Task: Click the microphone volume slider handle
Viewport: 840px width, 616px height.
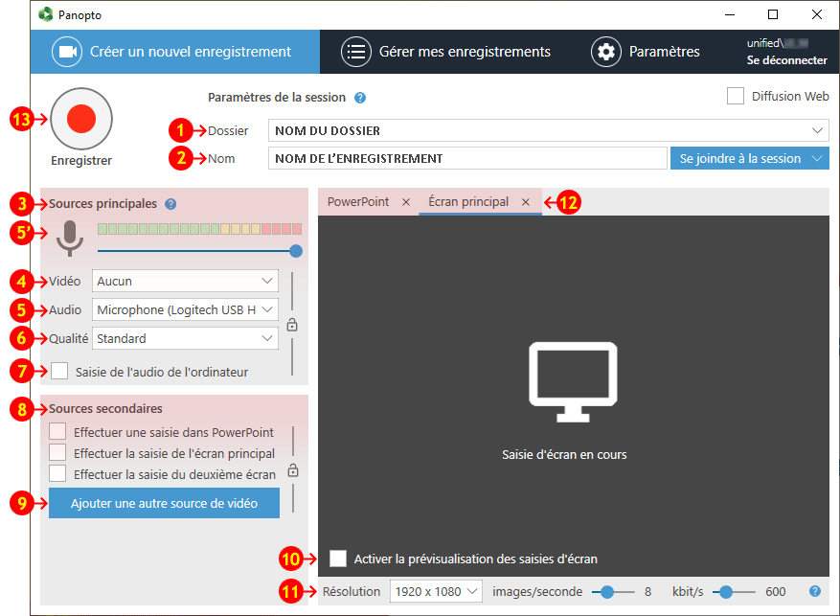Action: (296, 251)
